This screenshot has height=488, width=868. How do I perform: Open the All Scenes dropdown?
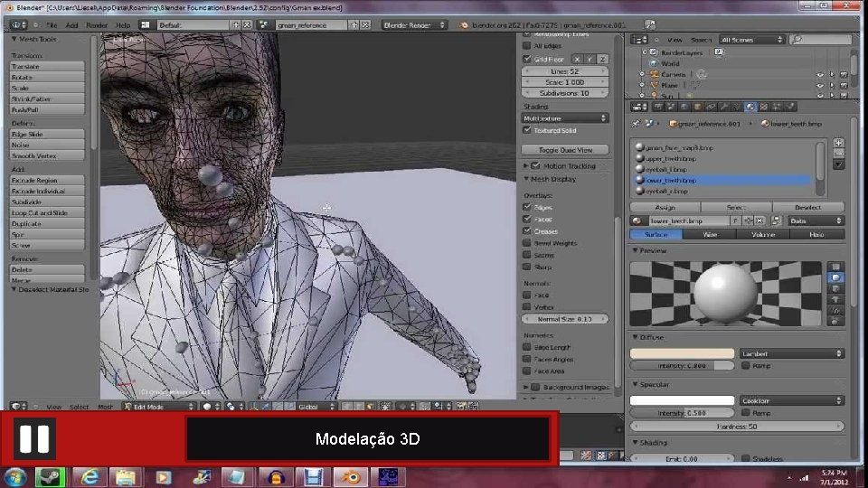[x=751, y=39]
